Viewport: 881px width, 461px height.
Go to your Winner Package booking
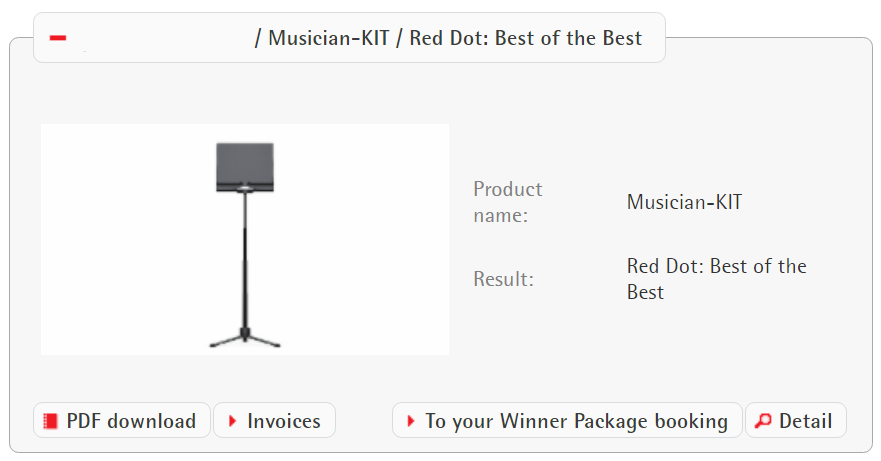point(576,421)
